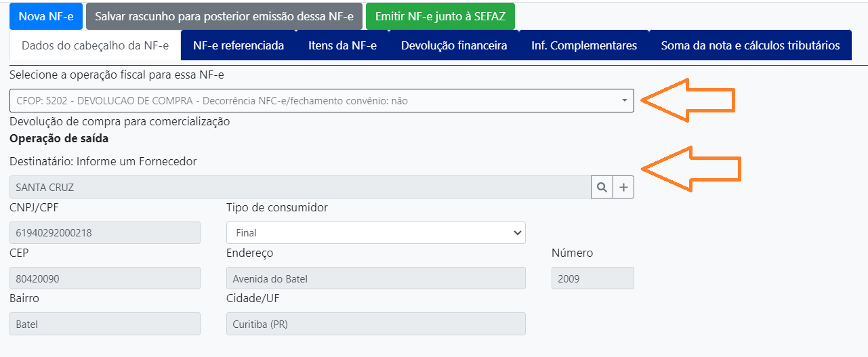Click the CNPJ/CPF field

coord(105,232)
